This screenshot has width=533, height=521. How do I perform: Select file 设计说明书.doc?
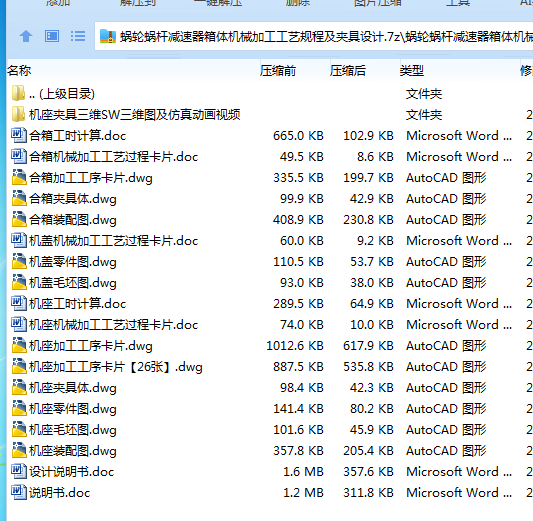tap(71, 472)
